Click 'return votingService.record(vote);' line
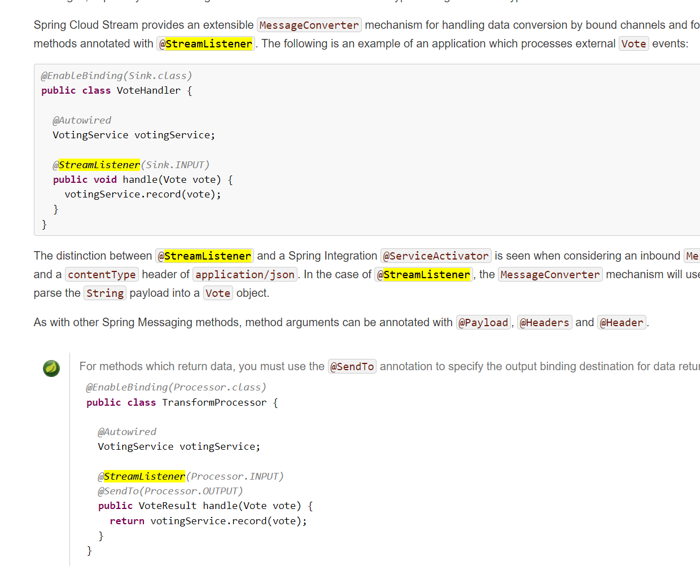Screen dimensions: 700x588 point(208,521)
